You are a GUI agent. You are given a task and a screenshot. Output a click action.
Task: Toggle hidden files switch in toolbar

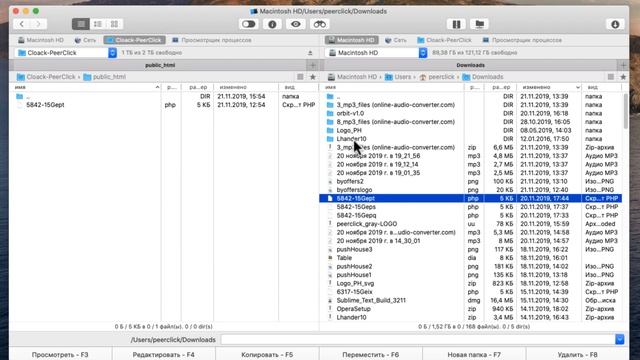coord(249,24)
